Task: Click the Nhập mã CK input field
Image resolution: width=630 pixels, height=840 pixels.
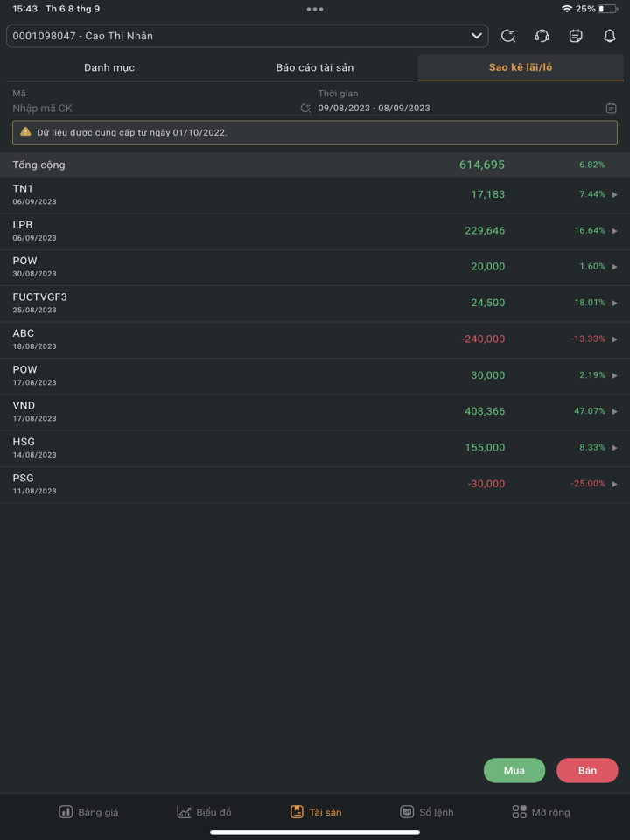Action: coord(153,108)
